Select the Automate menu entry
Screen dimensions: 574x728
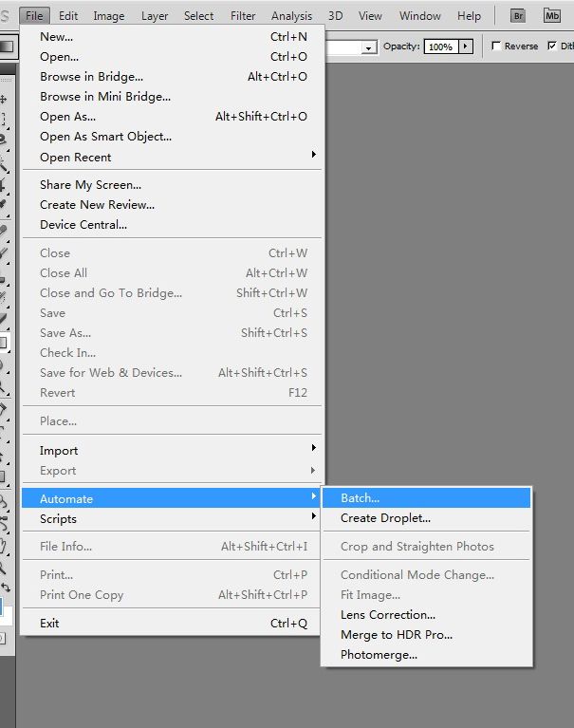click(172, 498)
